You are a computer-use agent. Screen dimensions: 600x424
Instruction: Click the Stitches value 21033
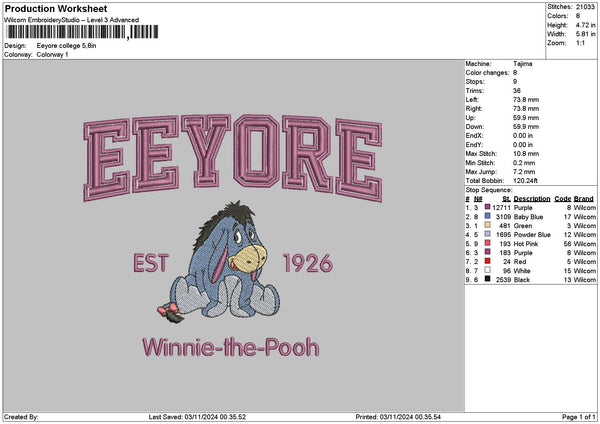pos(585,7)
